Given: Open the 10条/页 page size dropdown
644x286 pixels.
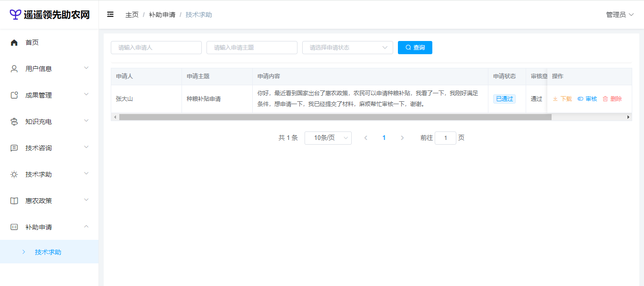Looking at the screenshot, I should point(328,138).
